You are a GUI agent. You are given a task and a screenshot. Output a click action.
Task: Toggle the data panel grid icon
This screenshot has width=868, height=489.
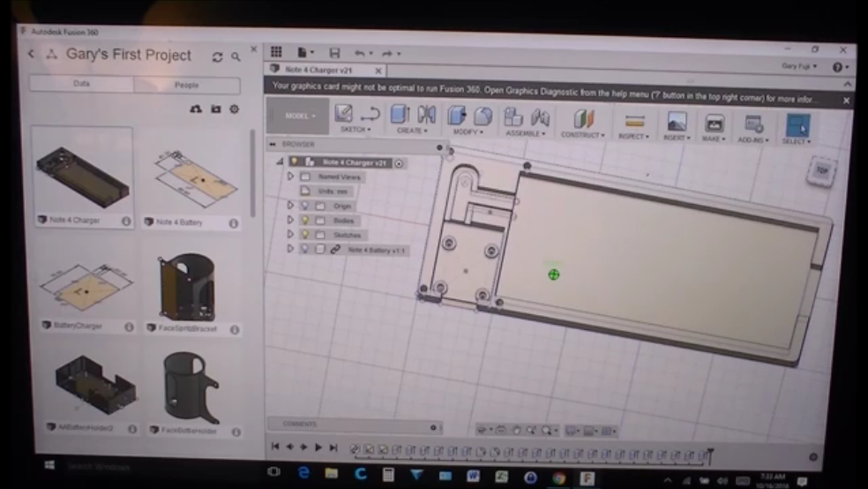tap(276, 52)
